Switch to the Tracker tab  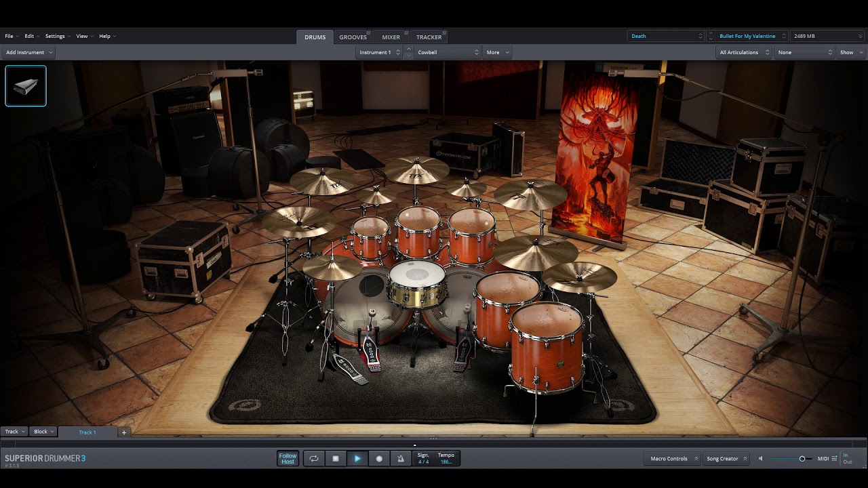[x=429, y=37]
